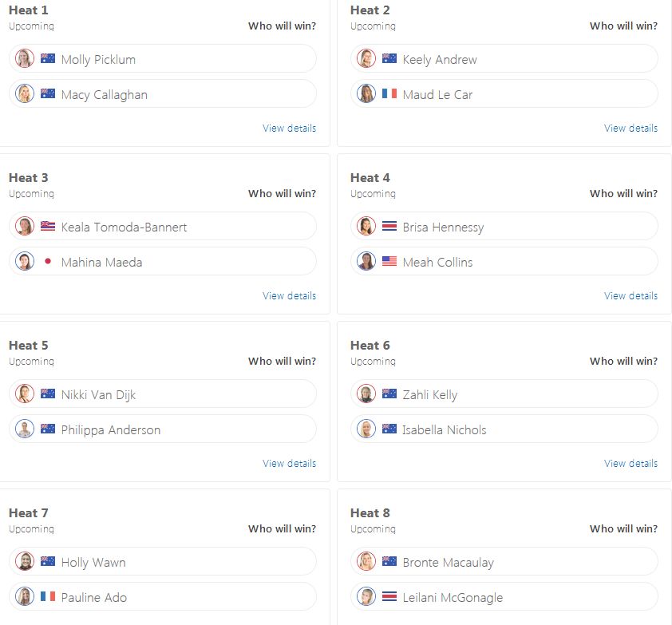This screenshot has height=625, width=672.
Task: Select Holly Wawn as Heat 7 winner
Action: (163, 561)
